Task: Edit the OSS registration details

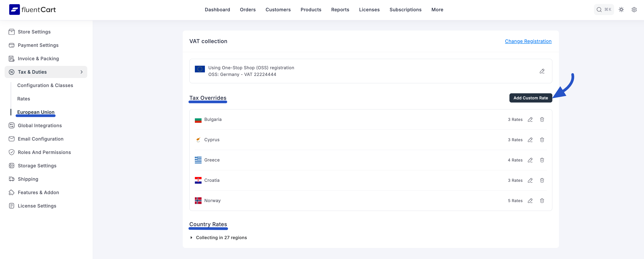Action: tap(542, 71)
